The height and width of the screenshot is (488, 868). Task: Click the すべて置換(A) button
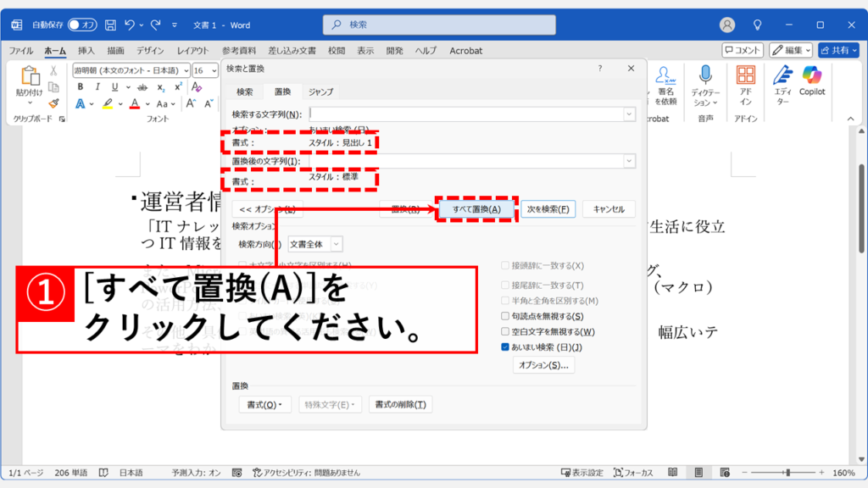pos(476,209)
